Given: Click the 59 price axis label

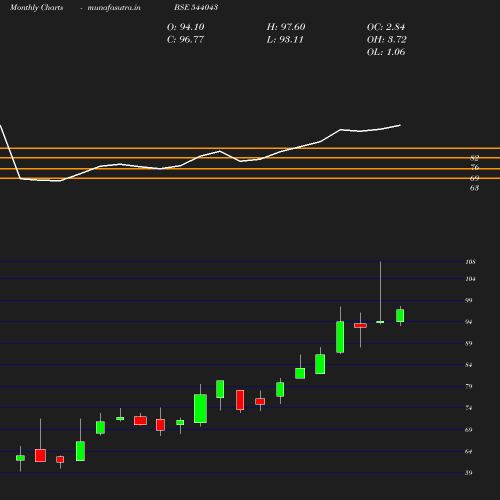Looking at the screenshot, I should (469, 473).
